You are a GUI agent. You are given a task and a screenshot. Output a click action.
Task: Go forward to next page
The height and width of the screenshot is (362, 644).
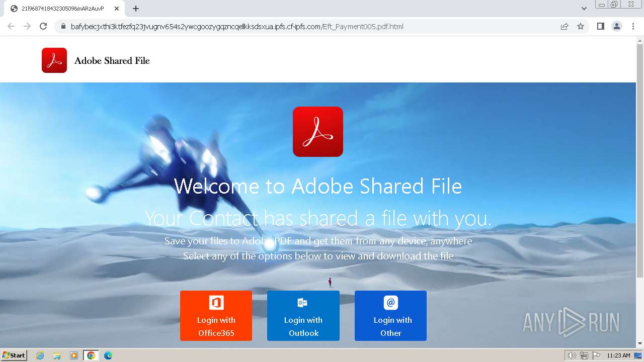pos(27,26)
